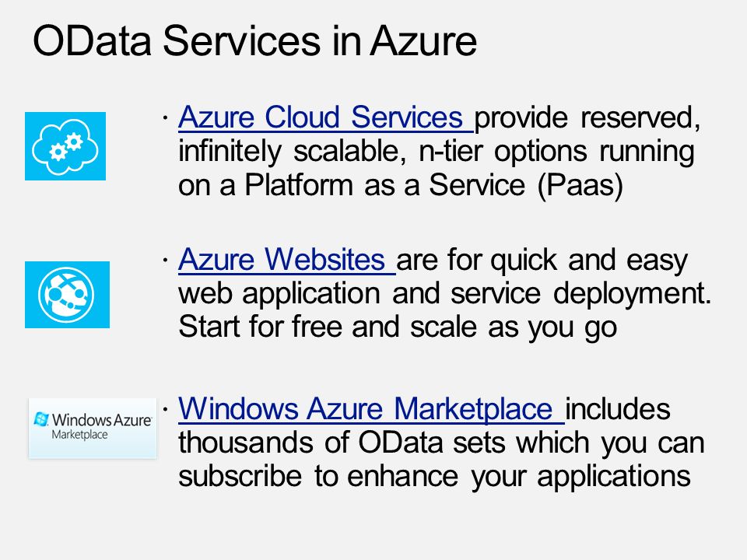Click the text 'Platform as a Service (Paas)'
This screenshot has width=747, height=560.
point(433,185)
